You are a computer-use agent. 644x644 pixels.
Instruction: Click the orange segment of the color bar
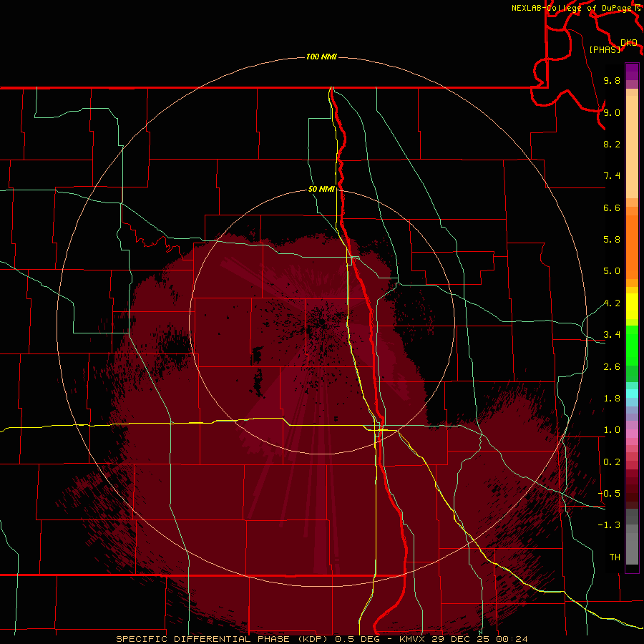pyautogui.click(x=632, y=246)
